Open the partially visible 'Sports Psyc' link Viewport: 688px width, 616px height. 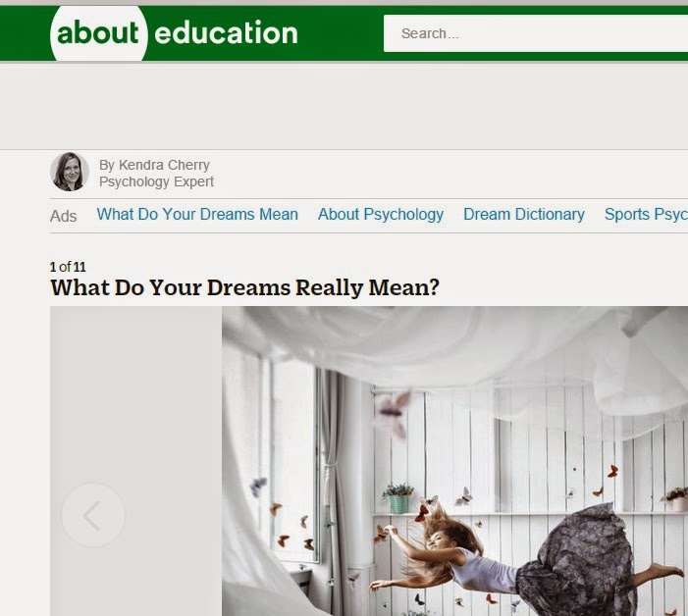(646, 215)
